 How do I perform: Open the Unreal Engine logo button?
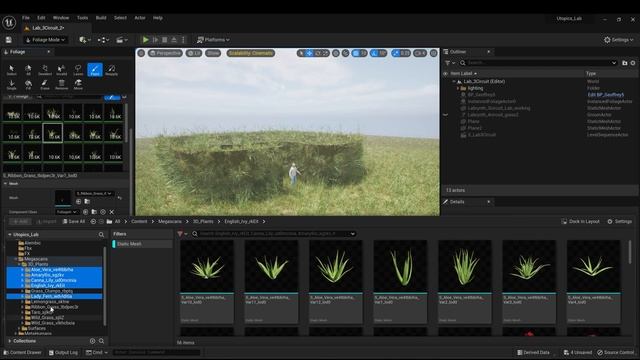[x=9, y=22]
